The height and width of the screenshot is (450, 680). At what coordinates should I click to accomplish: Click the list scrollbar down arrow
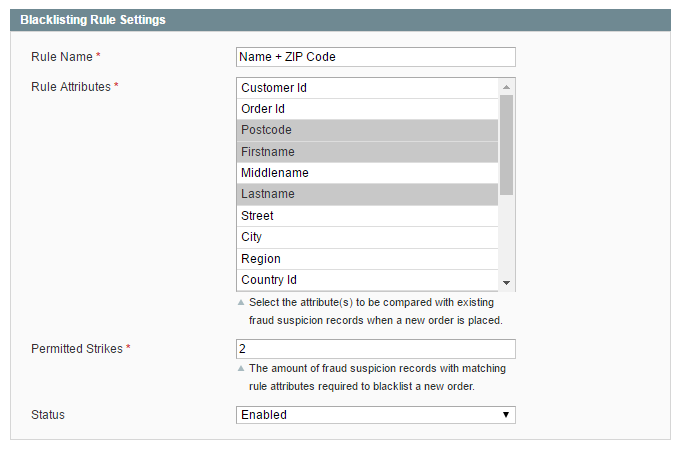point(506,283)
